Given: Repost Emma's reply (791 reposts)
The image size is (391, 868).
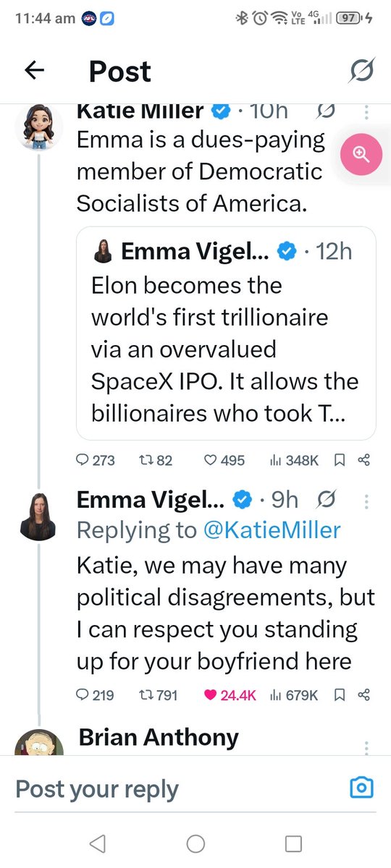Looking at the screenshot, I should coord(157,695).
